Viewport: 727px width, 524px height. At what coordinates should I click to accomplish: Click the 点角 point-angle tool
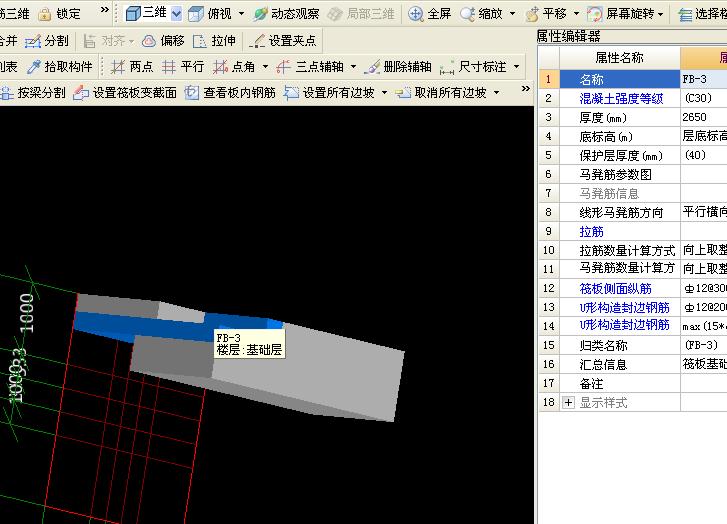[x=234, y=67]
